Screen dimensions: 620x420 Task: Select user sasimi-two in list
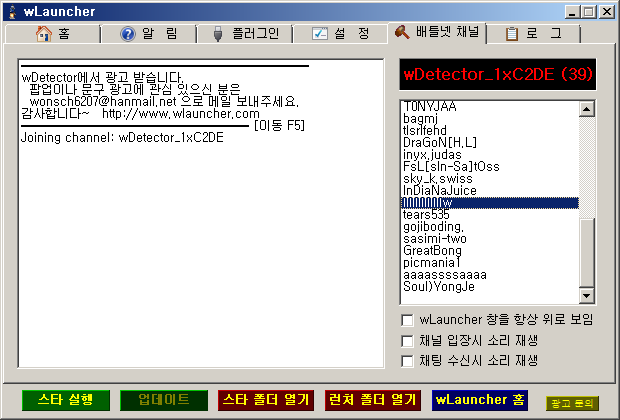[x=490, y=238]
